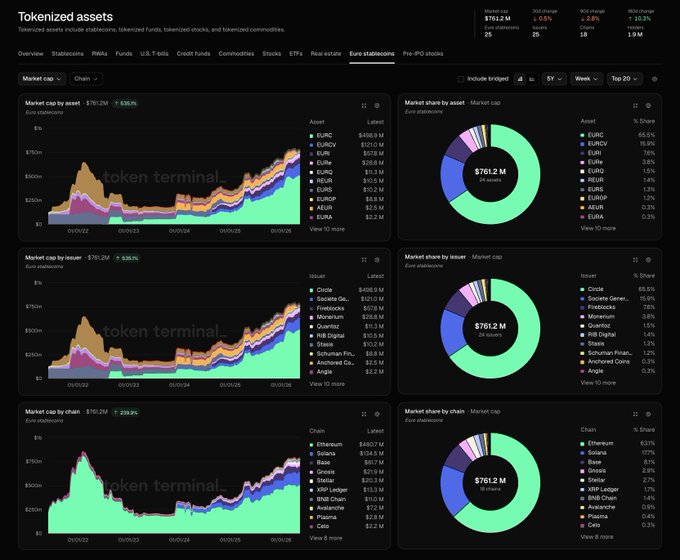The image size is (680, 560).
Task: Select Quantoz in issuer market cap legend
Action: (x=327, y=326)
